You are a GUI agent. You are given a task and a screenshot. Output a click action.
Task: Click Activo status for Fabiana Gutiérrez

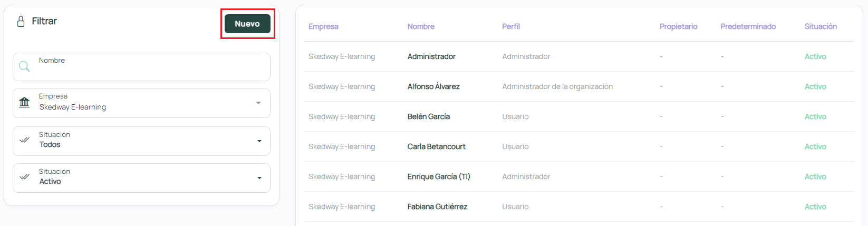coord(815,207)
